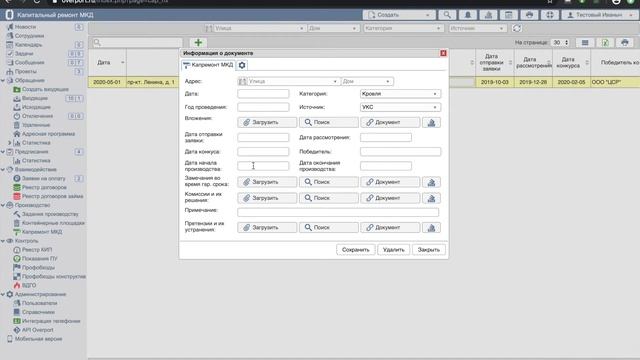The image size is (640, 360).
Task: Click the refresh filters icon
Action: tap(517, 28)
